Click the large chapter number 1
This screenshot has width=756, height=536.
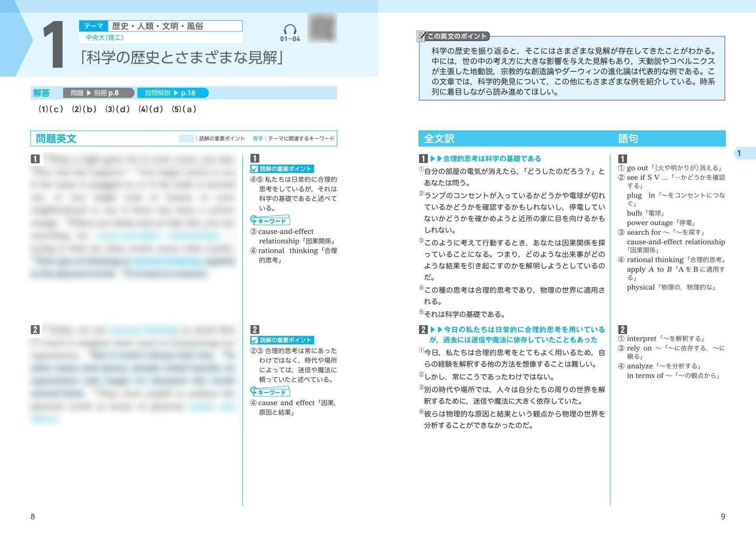click(54, 45)
